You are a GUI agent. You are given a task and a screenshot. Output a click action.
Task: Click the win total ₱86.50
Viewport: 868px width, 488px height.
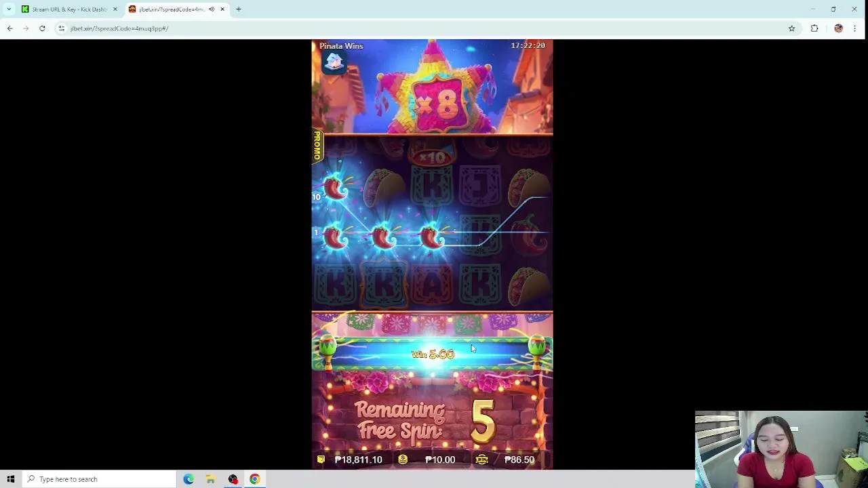519,460
